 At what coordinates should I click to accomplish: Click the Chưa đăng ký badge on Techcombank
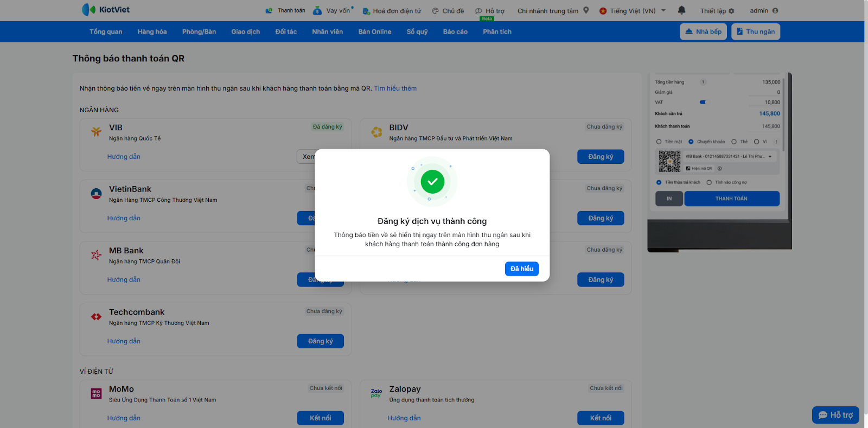[324, 311]
